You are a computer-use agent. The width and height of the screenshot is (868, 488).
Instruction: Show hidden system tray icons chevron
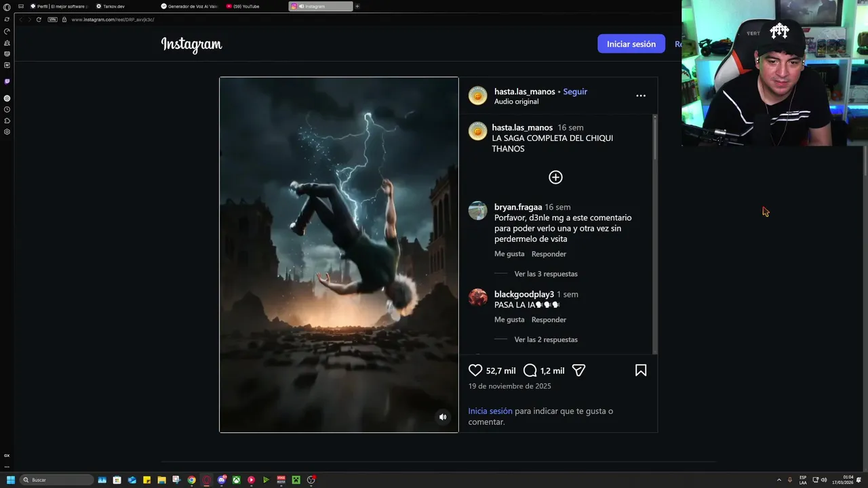coord(778,480)
